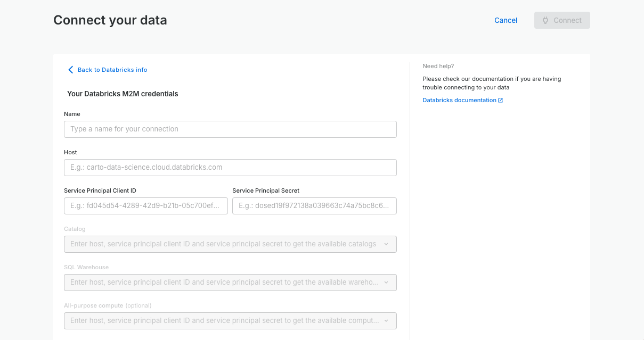Cancel the data connection setup
The image size is (644, 340).
pos(506,20)
